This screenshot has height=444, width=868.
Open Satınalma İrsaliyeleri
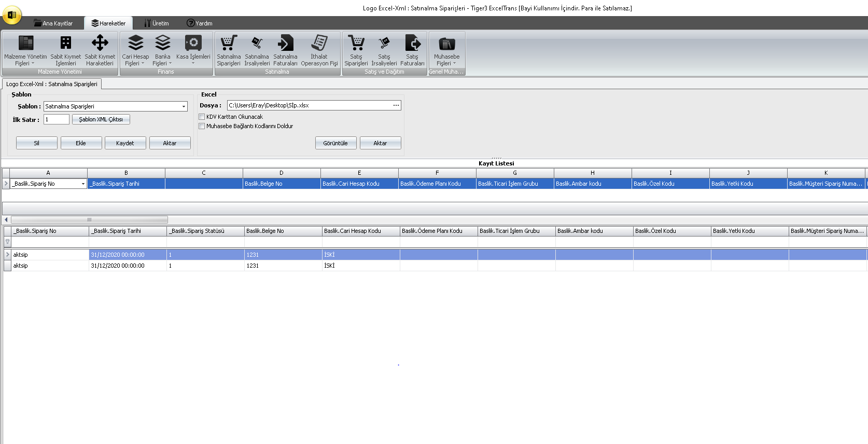coord(257,50)
